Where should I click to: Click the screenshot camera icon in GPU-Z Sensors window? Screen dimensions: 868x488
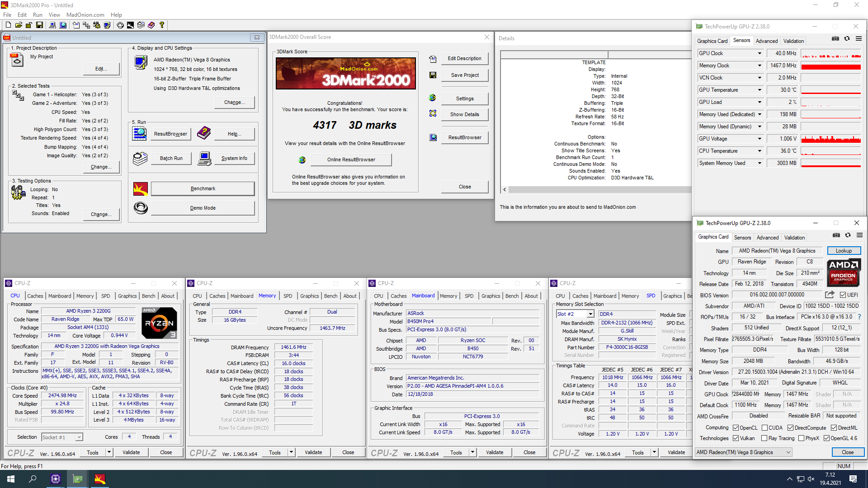click(835, 39)
